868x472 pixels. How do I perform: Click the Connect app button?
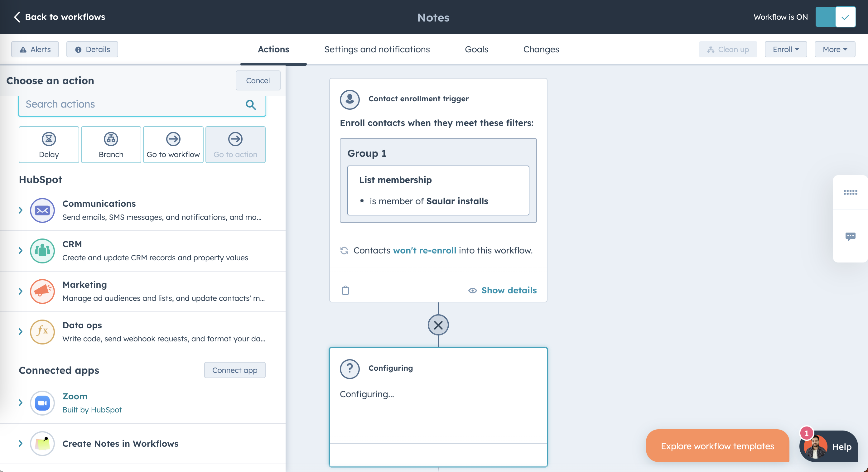(234, 370)
